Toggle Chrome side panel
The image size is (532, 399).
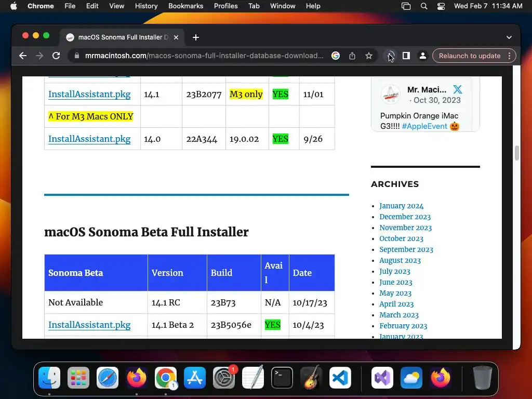[x=406, y=56]
